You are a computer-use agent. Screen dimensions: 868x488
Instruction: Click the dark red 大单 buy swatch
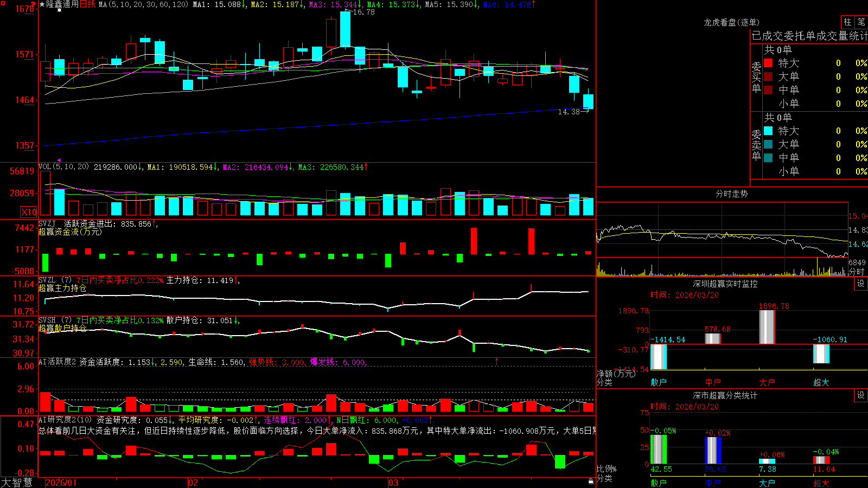point(768,76)
